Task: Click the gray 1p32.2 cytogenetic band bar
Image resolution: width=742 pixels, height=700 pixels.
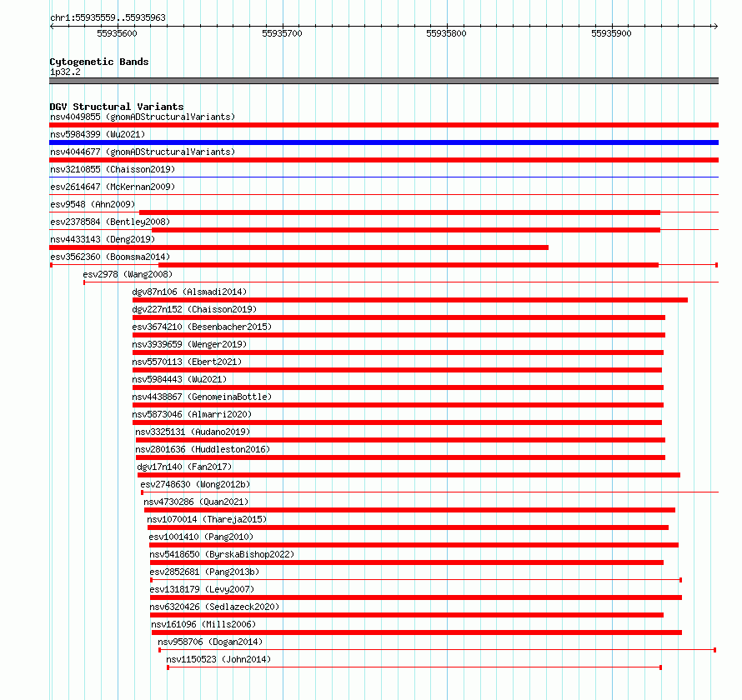Action: tap(384, 81)
